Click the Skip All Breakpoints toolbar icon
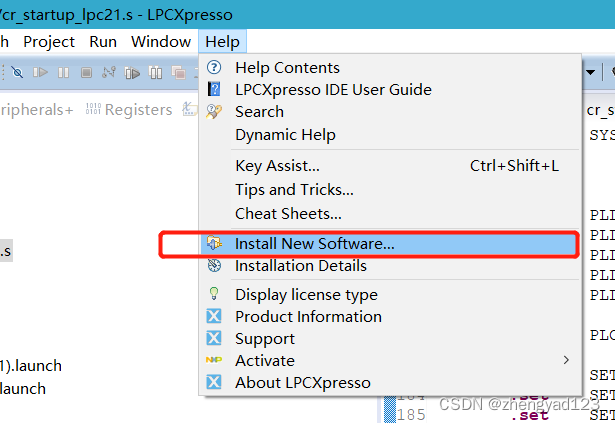615x423 pixels. 16,72
